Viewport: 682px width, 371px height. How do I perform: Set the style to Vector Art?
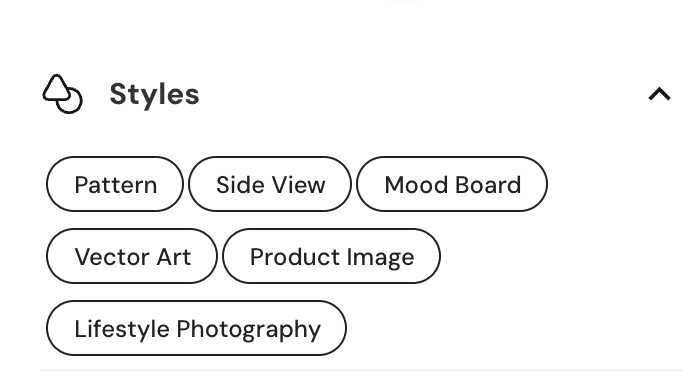point(132,256)
